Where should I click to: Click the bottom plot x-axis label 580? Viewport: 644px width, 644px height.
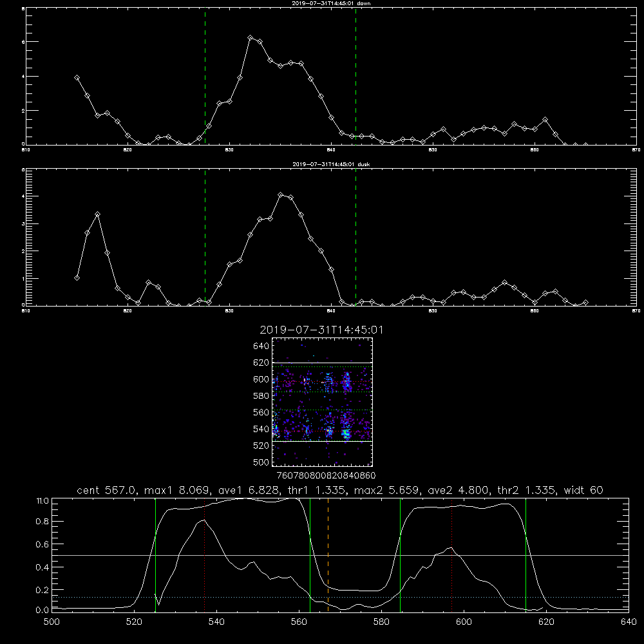381,622
